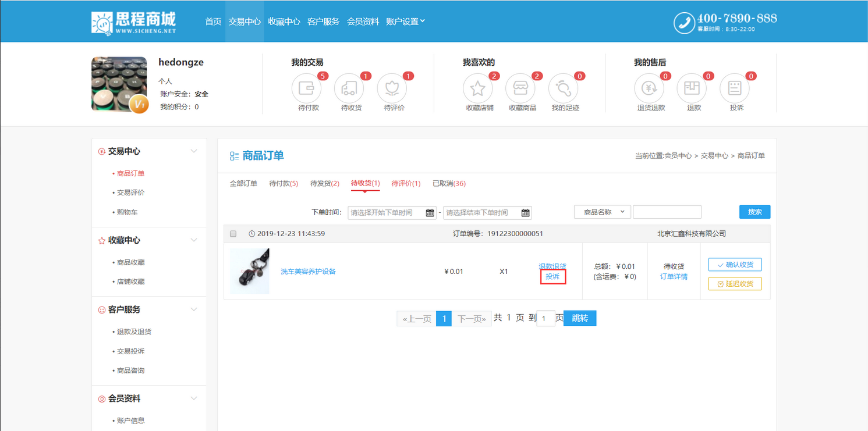Click the 客户服务 sidebar smiley icon
The height and width of the screenshot is (431, 868).
pos(102,310)
